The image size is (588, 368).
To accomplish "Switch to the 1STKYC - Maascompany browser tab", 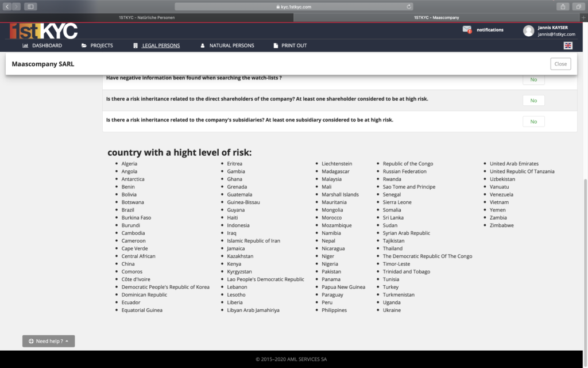I will coord(436,17).
